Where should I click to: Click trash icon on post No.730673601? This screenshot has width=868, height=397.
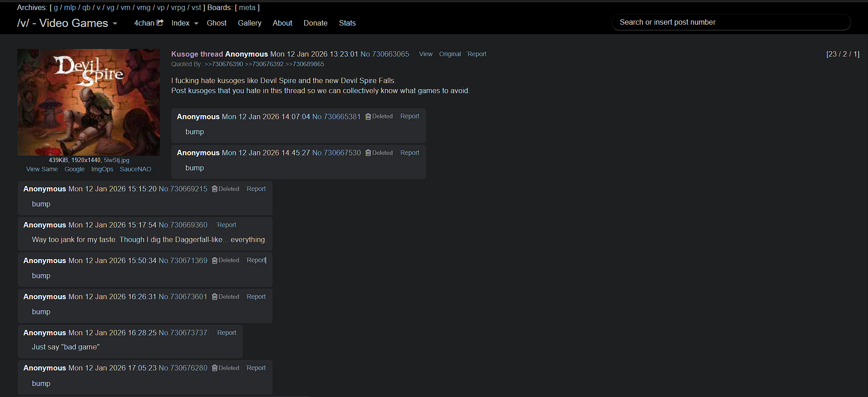215,297
